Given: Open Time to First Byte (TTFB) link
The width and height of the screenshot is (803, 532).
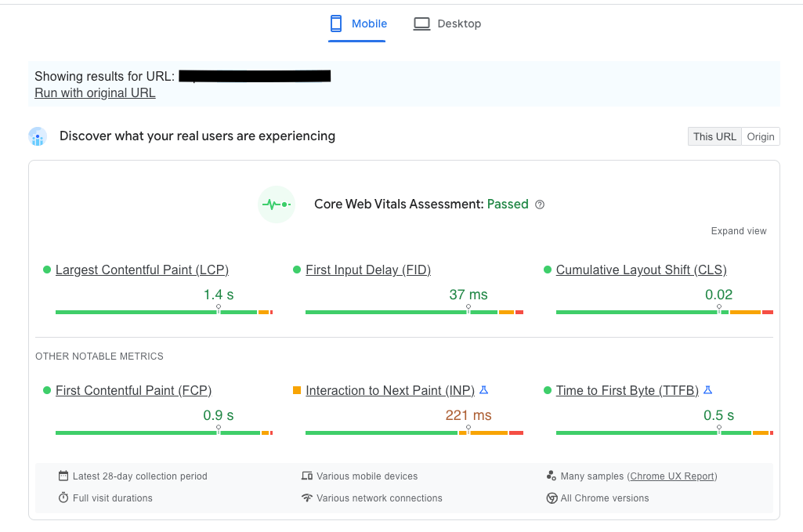Looking at the screenshot, I should 628,391.
